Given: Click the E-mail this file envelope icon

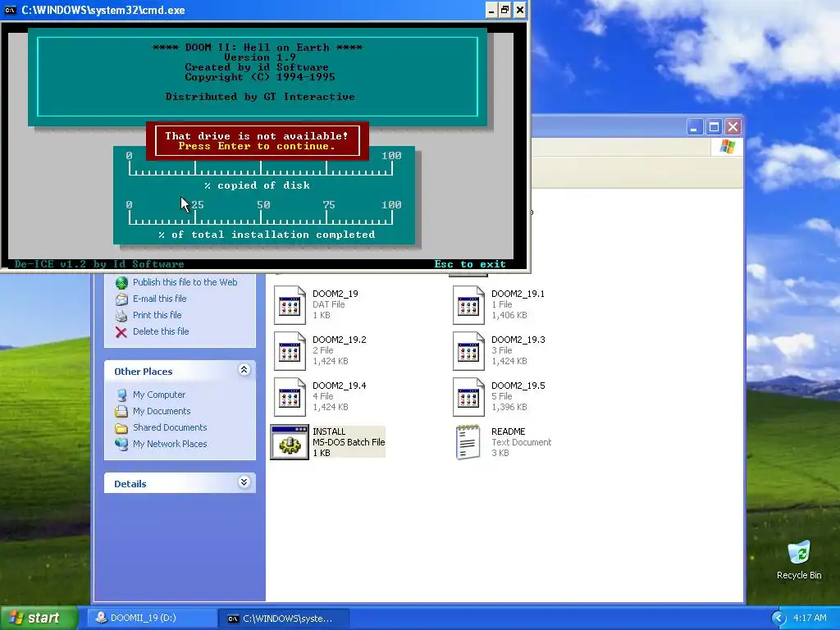Looking at the screenshot, I should point(121,299).
